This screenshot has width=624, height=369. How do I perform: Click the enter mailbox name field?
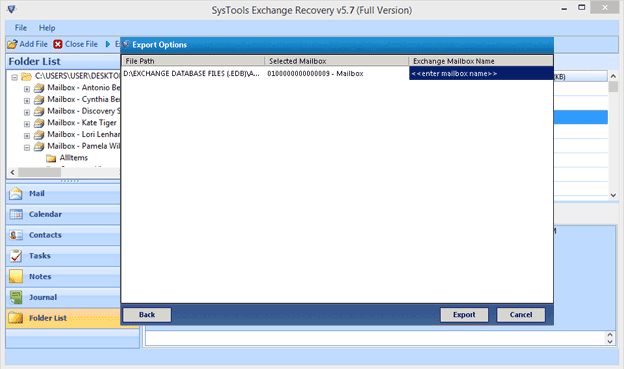point(481,74)
